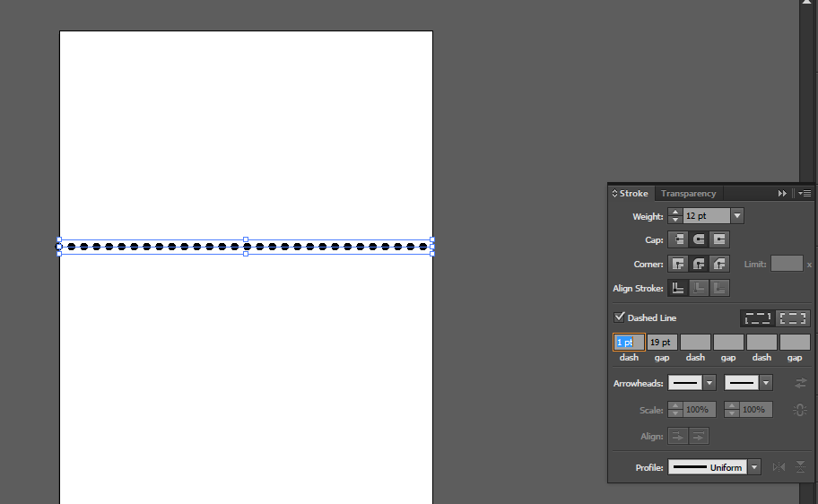This screenshot has height=504, width=818.
Task: Align stroke to inside icon
Action: pos(699,288)
